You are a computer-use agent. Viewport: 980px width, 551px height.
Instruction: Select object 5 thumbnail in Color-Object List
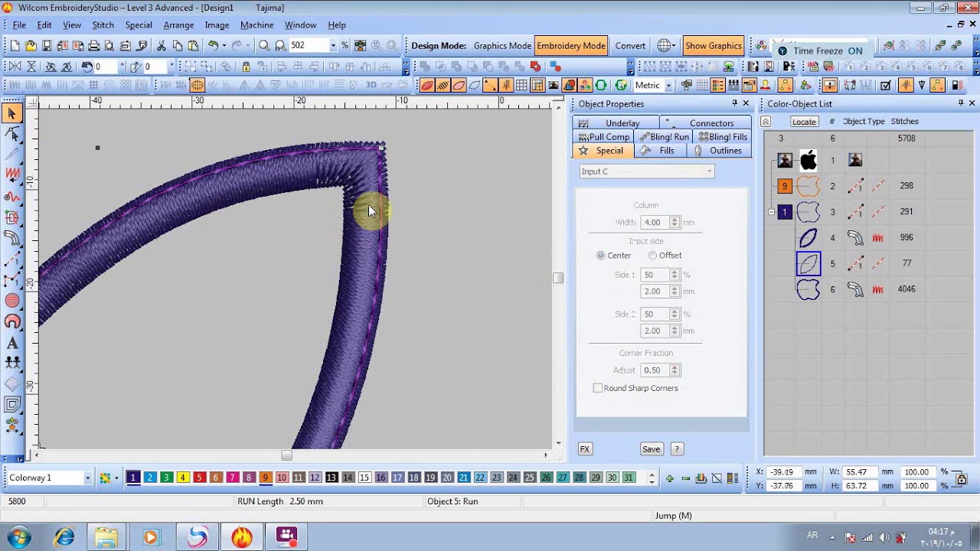[808, 263]
